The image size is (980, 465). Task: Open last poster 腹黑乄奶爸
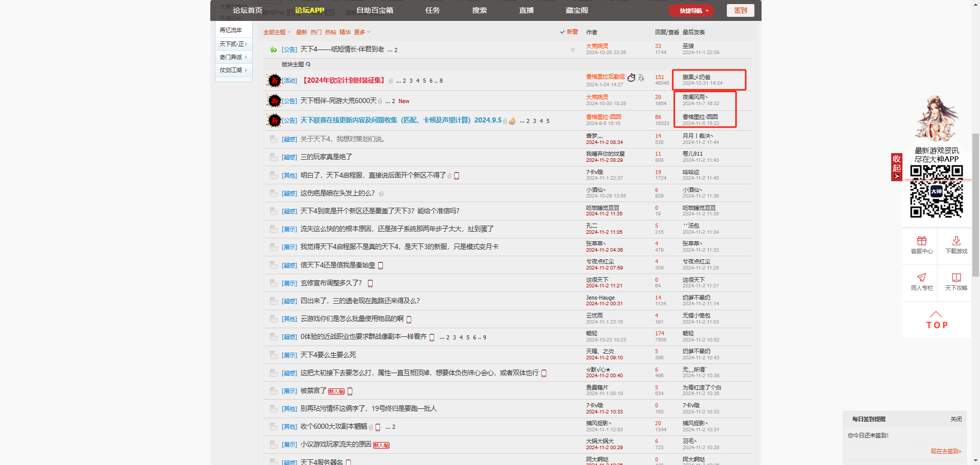point(696,77)
